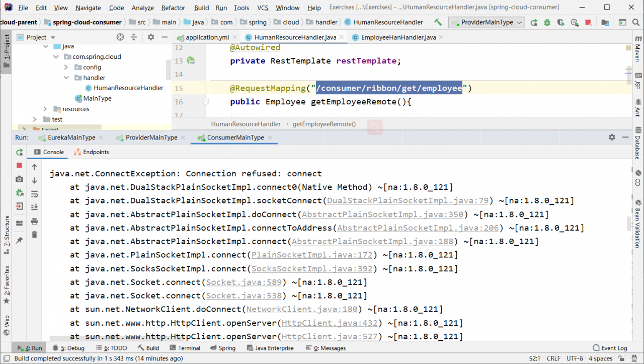
Task: Select HumanResourceHandler in project tree
Action: tap(128, 88)
